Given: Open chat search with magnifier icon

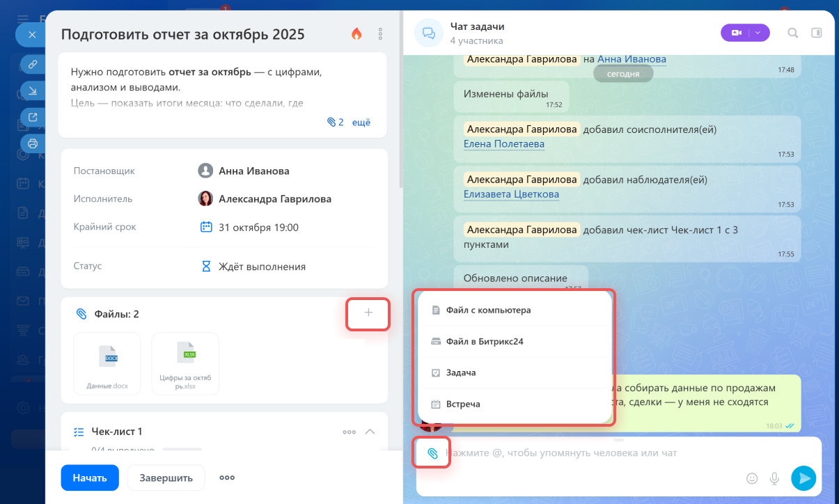Looking at the screenshot, I should (x=793, y=33).
